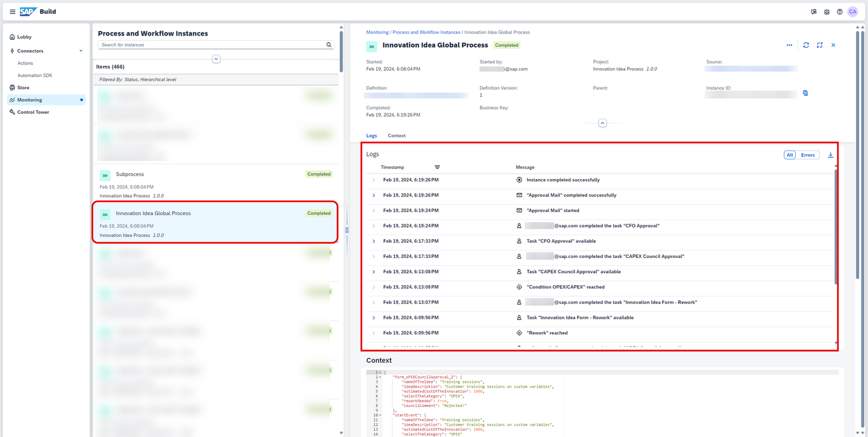
Task: Open the CA user avatar menu
Action: [852, 11]
